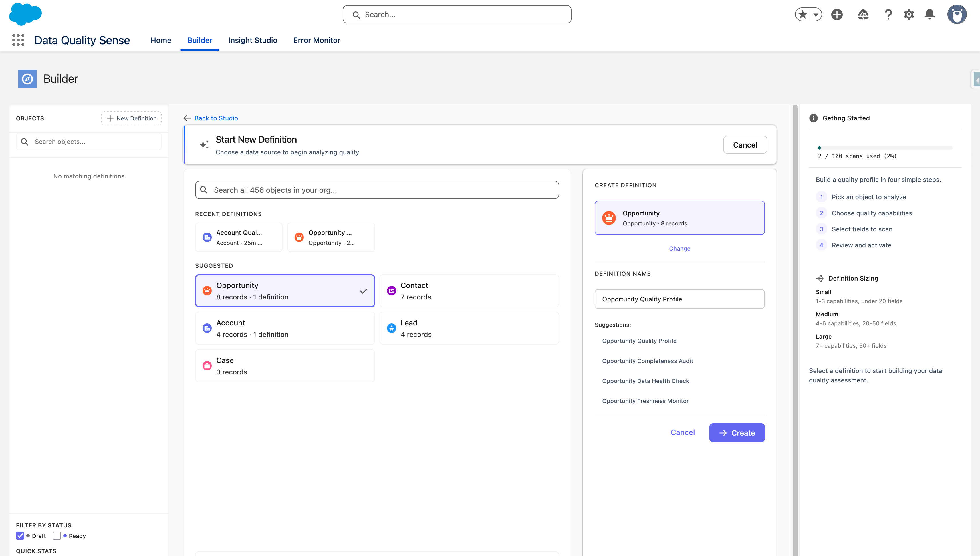Image resolution: width=980 pixels, height=556 pixels.
Task: Click the Search objects field
Action: (89, 142)
